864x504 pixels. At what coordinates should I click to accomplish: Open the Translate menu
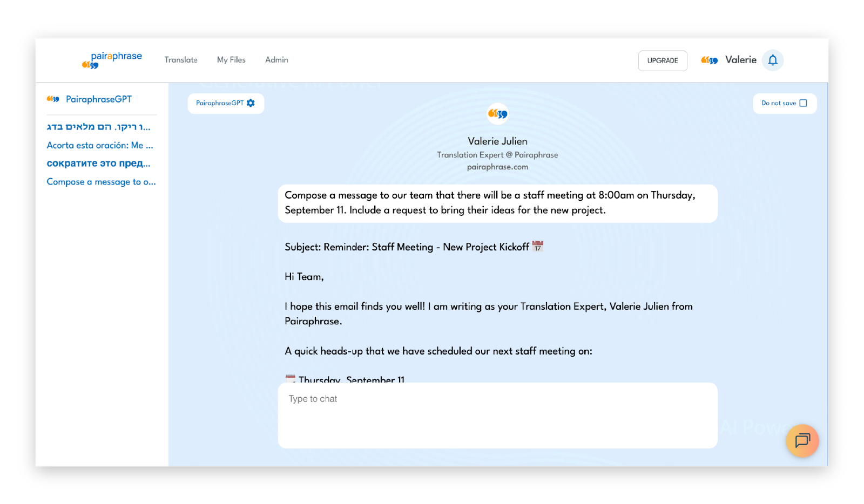181,60
